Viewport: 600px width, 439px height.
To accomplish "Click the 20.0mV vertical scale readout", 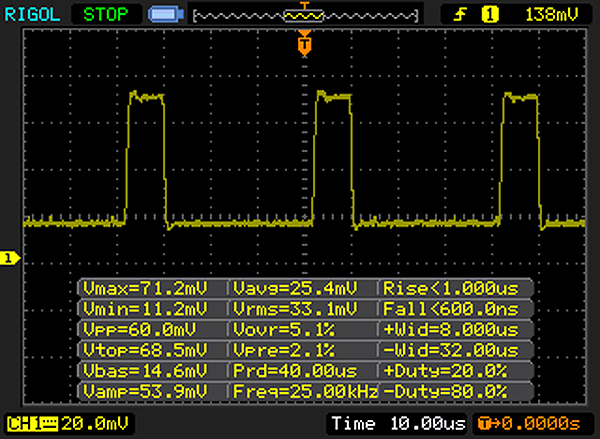I will [x=95, y=424].
